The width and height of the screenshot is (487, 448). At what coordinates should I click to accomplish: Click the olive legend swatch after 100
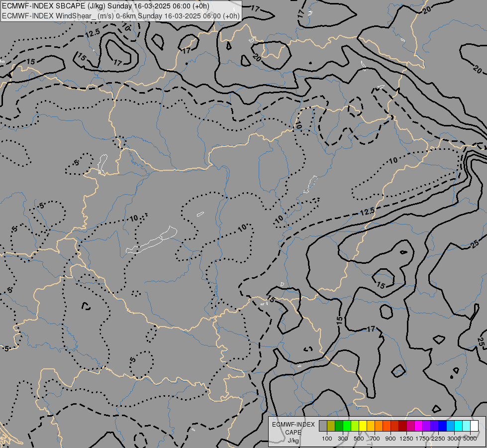tap(331, 426)
